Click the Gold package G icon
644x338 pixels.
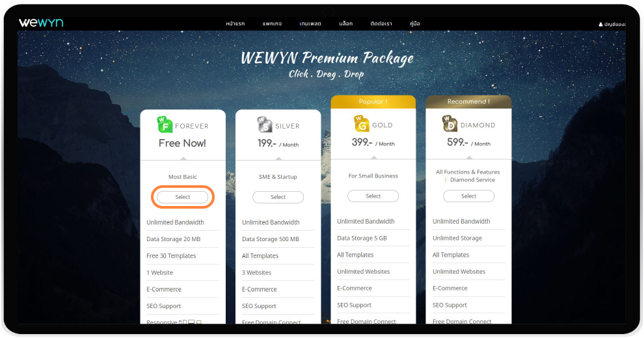pyautogui.click(x=362, y=123)
